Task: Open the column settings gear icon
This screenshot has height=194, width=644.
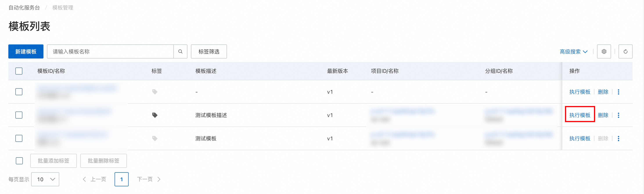Action: tap(604, 52)
